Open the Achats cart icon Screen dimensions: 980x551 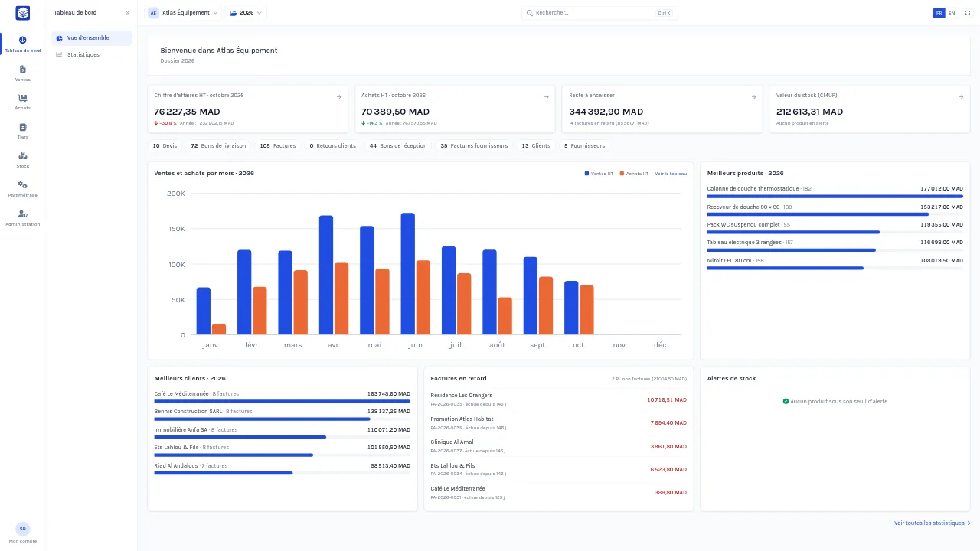pyautogui.click(x=23, y=98)
